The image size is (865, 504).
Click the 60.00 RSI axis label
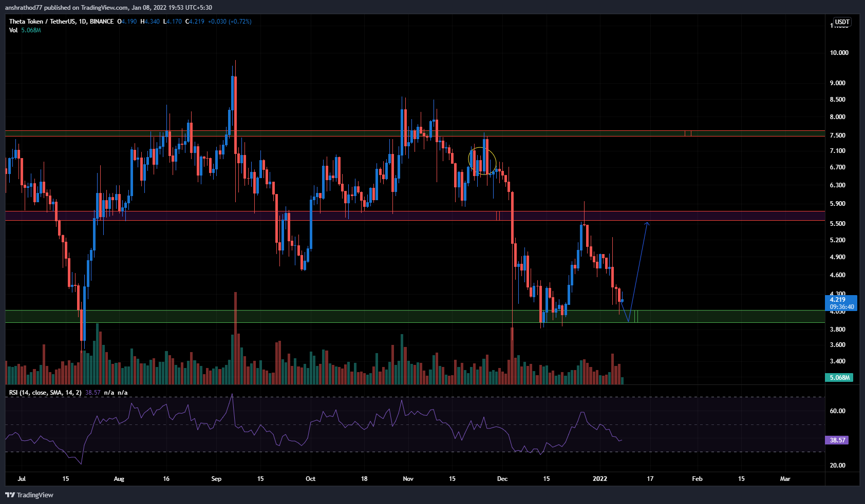click(x=838, y=411)
